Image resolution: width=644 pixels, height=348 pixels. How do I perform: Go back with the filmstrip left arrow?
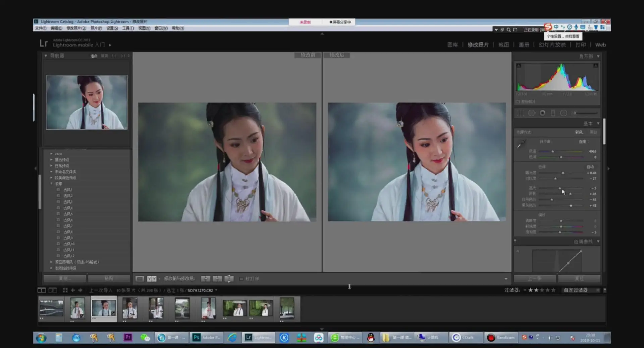[73, 290]
